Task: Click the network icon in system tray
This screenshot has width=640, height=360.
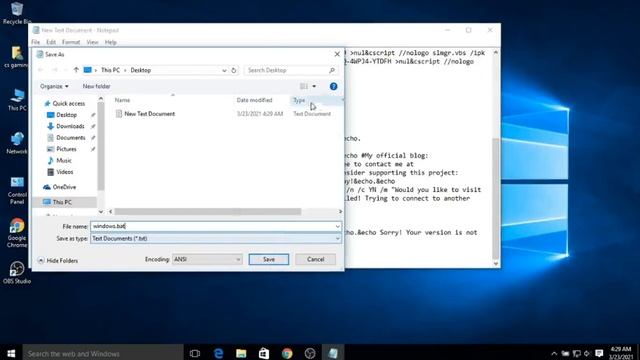Action: point(576,353)
